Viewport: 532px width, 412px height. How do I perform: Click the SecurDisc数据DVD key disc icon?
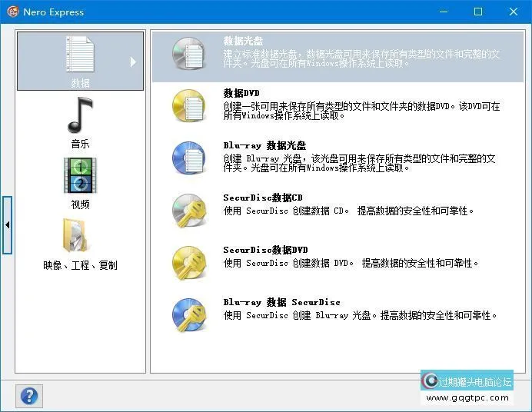tap(189, 263)
